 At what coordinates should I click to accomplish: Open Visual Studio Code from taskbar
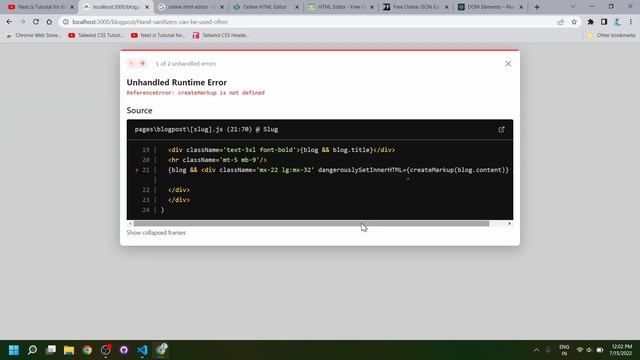pyautogui.click(x=142, y=350)
